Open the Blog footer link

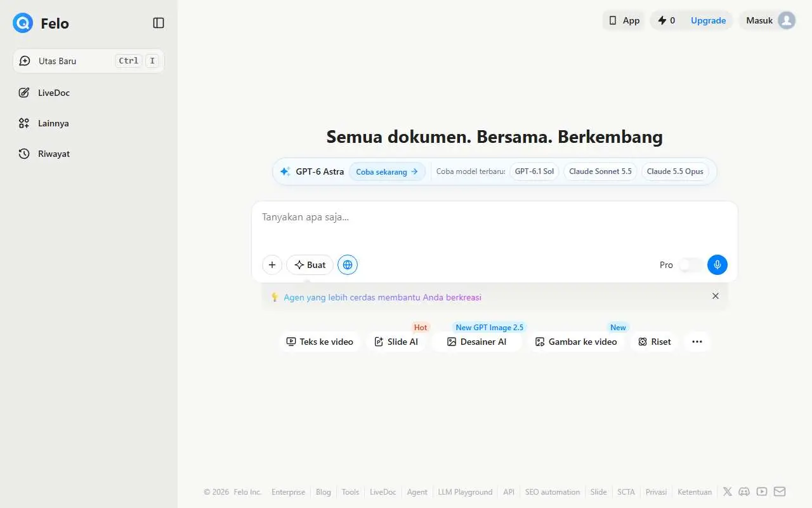point(324,492)
